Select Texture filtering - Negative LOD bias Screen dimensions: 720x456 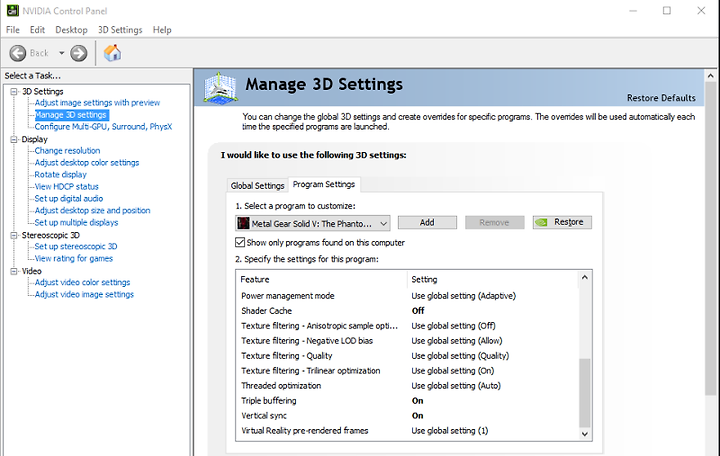click(407, 341)
